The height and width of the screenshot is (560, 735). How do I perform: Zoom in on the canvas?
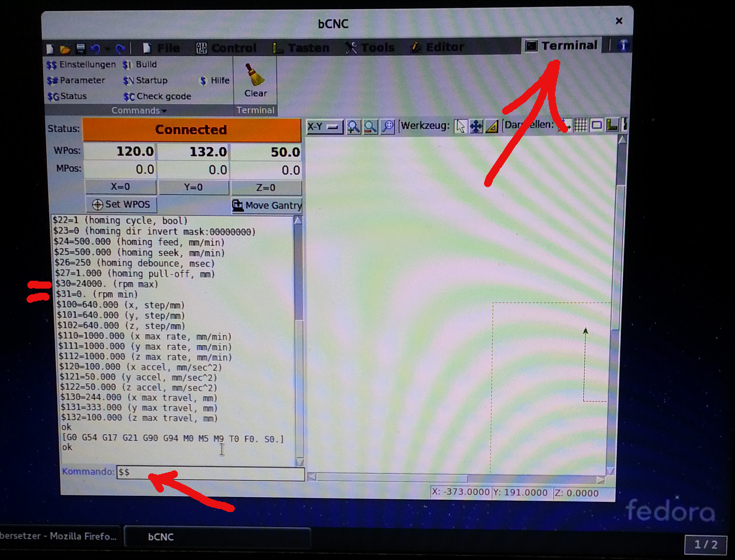tap(353, 127)
